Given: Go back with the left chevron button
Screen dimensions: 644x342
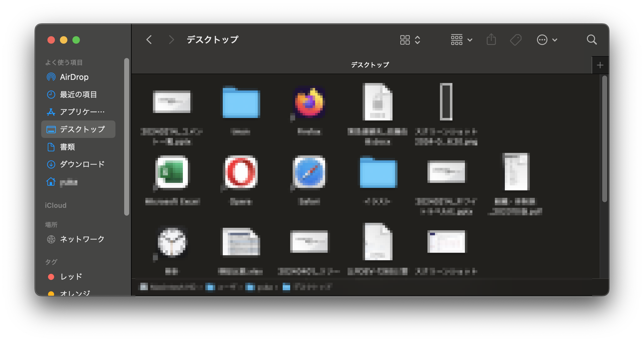Looking at the screenshot, I should pyautogui.click(x=149, y=40).
